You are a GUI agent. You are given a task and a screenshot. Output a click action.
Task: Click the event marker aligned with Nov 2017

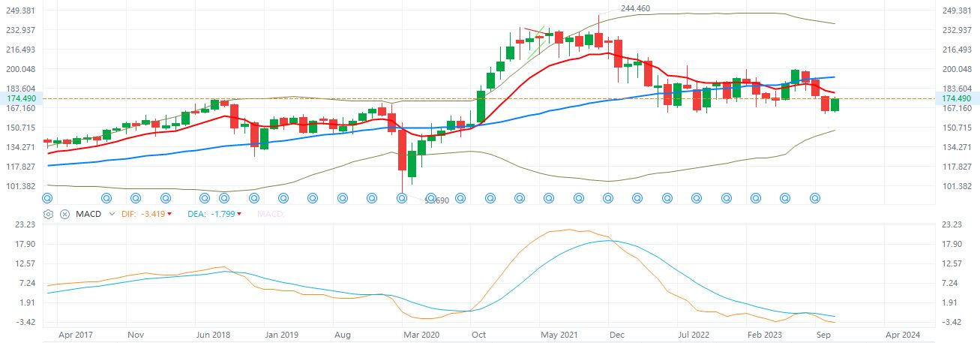click(x=136, y=198)
